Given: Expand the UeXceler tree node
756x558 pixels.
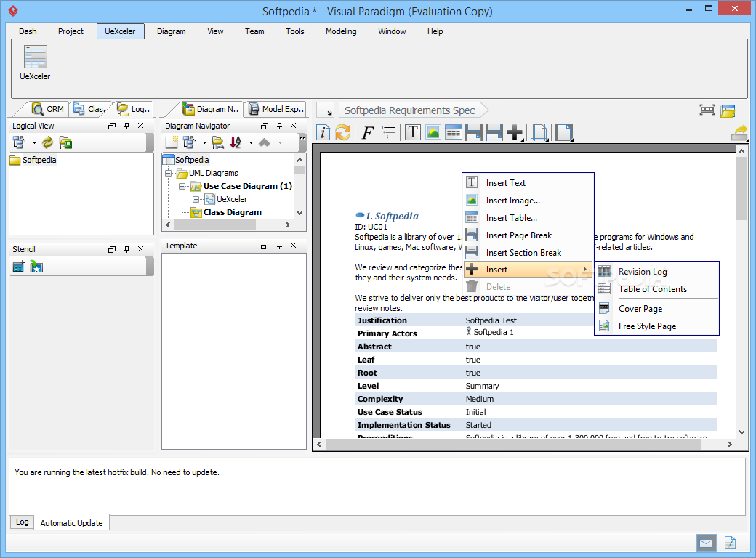Looking at the screenshot, I should (196, 199).
